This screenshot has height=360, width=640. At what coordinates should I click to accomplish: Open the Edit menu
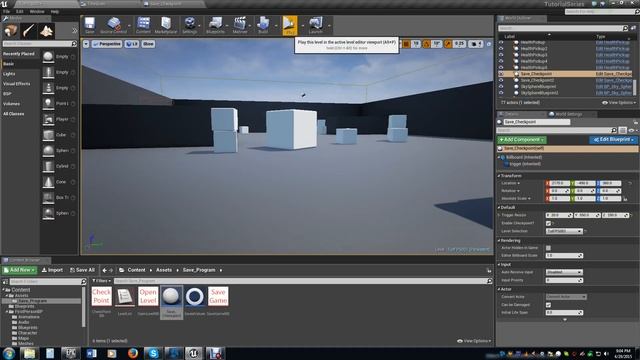point(20,11)
